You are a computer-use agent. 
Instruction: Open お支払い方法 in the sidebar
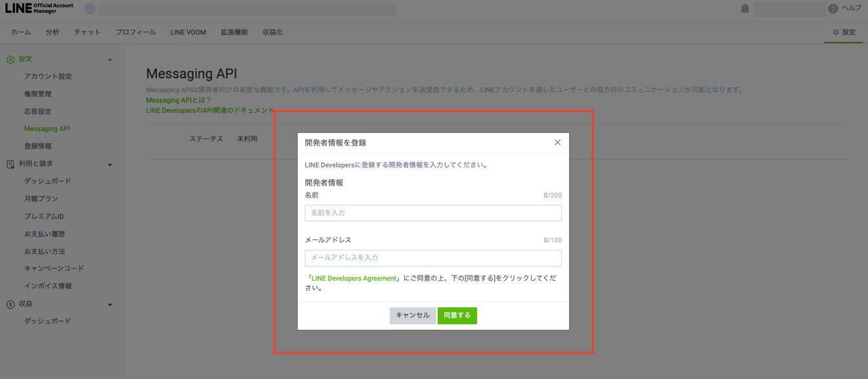(x=45, y=251)
